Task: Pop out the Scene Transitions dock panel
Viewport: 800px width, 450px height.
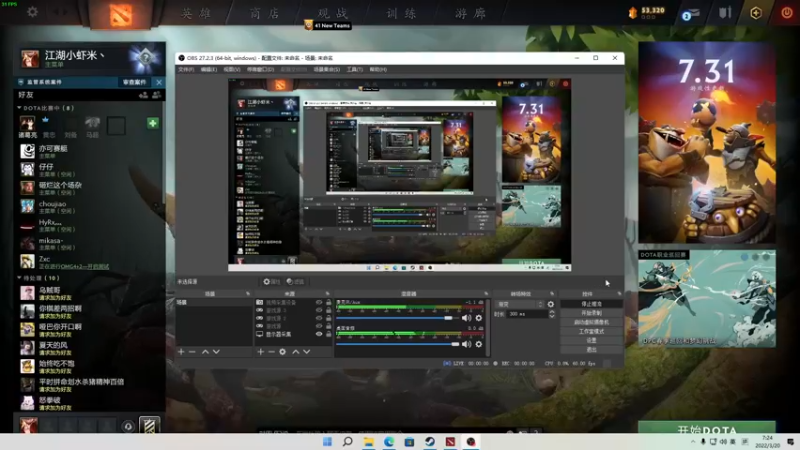Action: click(x=552, y=294)
